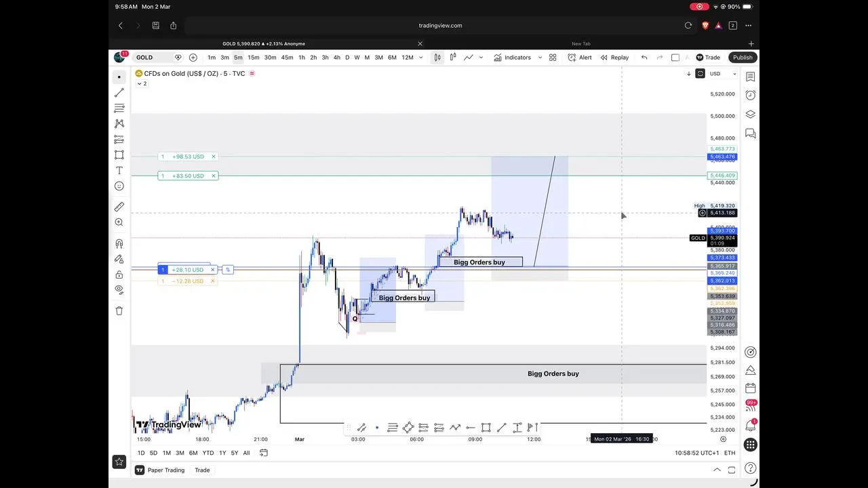Image resolution: width=868 pixels, height=488 pixels.
Task: Undo the last chart action
Action: point(644,58)
